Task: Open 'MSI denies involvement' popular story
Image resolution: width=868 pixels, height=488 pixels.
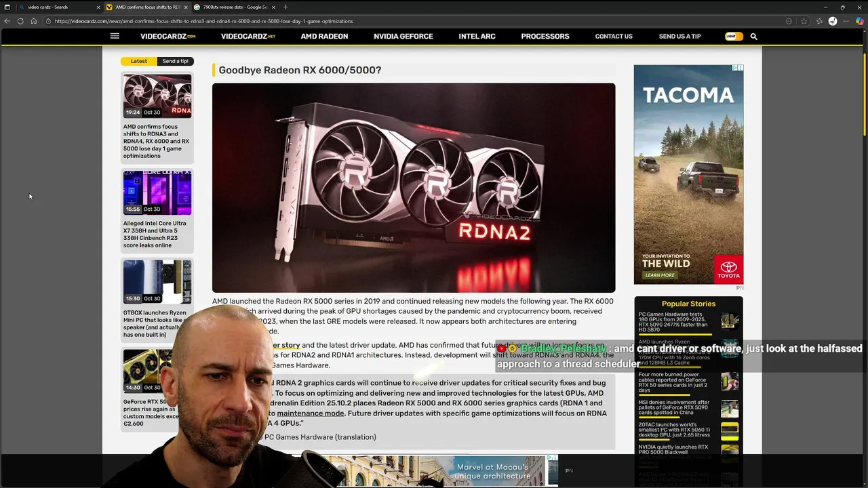Action: [674, 409]
